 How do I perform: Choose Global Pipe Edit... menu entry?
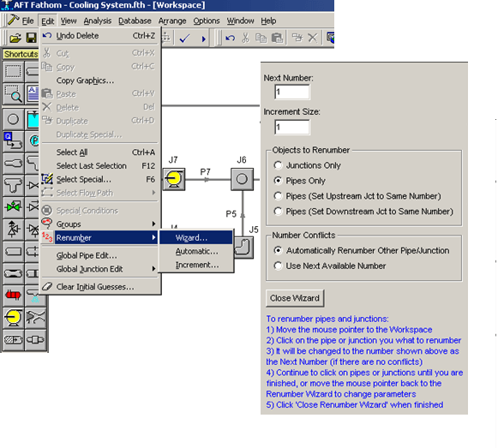click(x=99, y=255)
